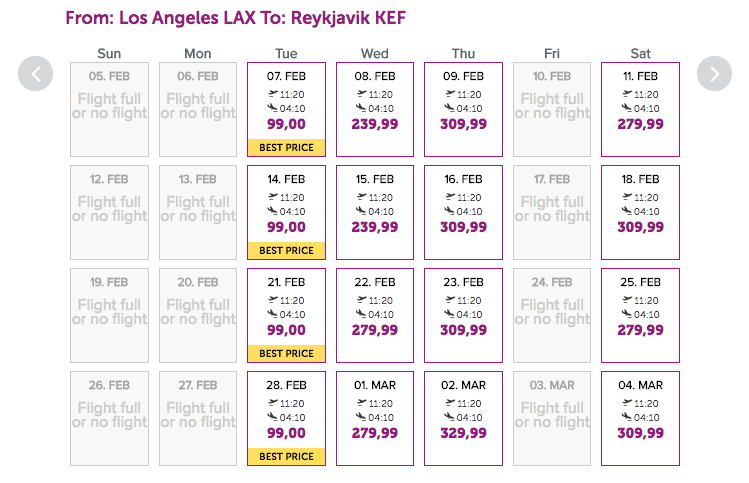Click the previous week left arrow

point(36,73)
